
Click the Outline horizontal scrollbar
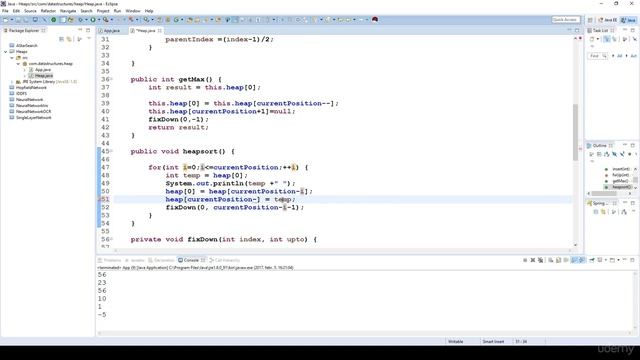coord(604,193)
